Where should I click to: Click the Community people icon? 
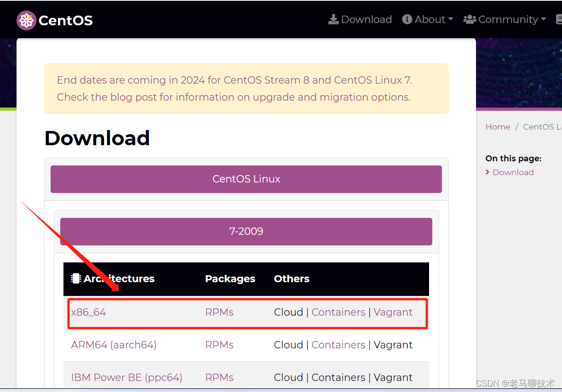point(470,19)
